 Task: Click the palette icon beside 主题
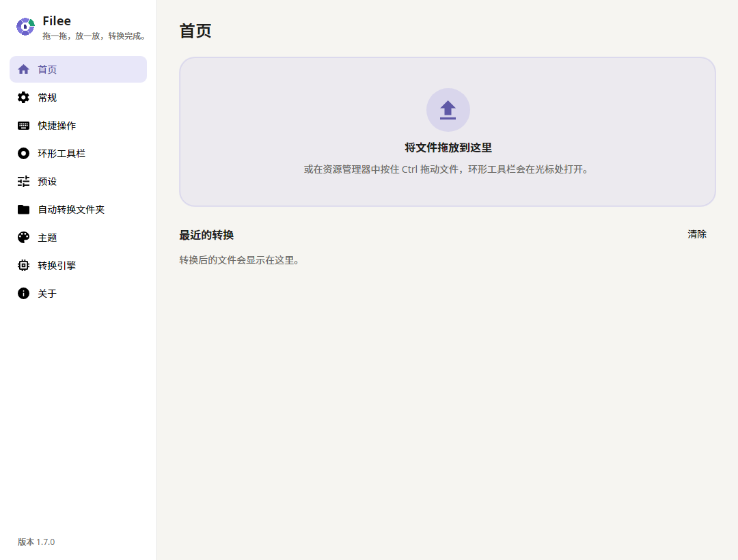23,238
